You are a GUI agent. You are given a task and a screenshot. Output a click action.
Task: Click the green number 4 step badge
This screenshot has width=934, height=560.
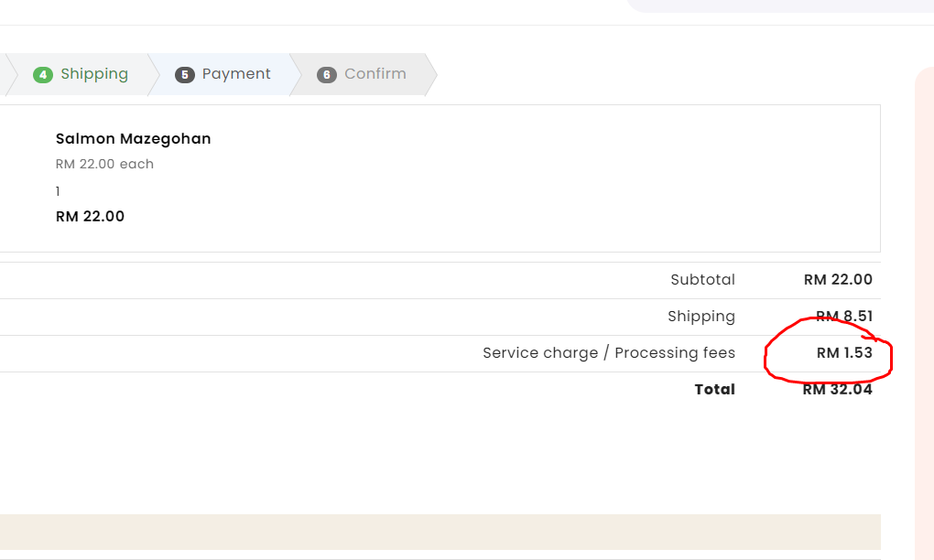(43, 75)
